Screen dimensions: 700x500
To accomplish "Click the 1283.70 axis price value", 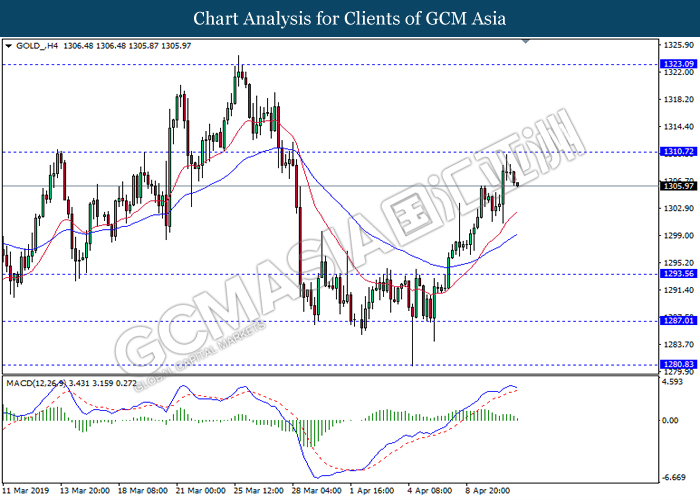I will [679, 344].
